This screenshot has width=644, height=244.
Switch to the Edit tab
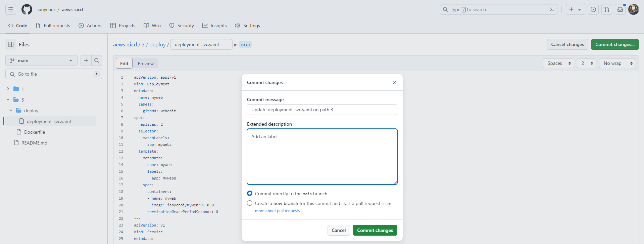[x=124, y=64]
